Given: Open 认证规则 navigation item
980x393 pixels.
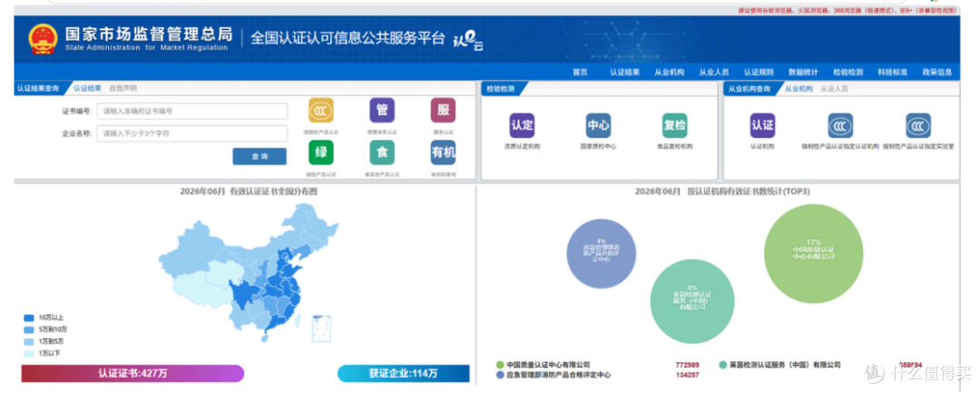Looking at the screenshot, I should coord(758,73).
